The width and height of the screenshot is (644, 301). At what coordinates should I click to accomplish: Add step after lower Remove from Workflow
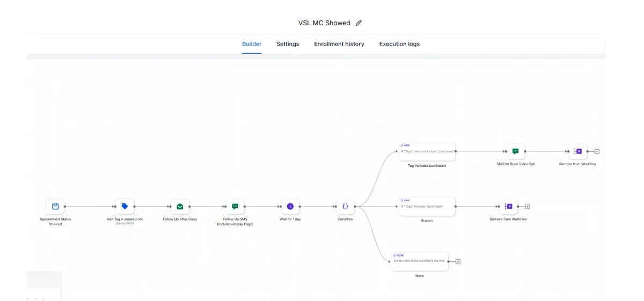coord(528,207)
